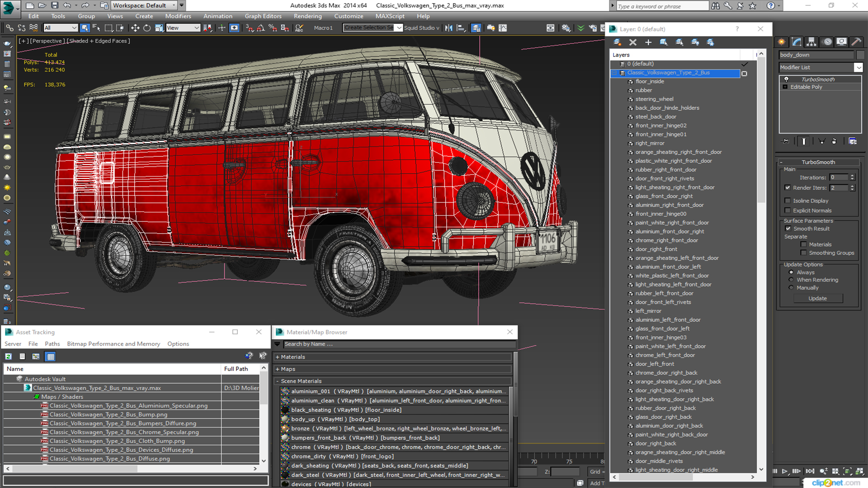Image resolution: width=868 pixels, height=488 pixels.
Task: Open Paths menu in Asset Tracking
Action: 52,344
